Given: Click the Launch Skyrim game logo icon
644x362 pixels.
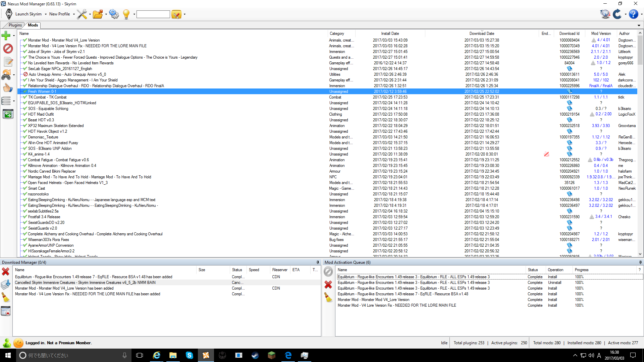Looking at the screenshot, I should tap(9, 14).
